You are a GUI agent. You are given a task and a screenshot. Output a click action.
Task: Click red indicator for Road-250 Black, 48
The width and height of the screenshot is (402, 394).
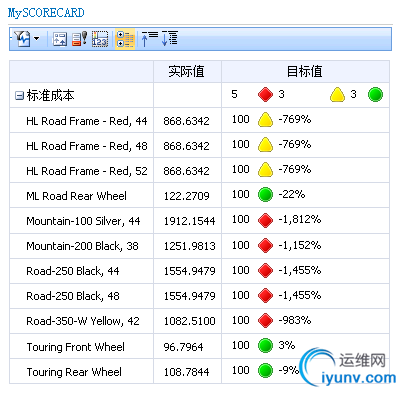[x=265, y=295]
